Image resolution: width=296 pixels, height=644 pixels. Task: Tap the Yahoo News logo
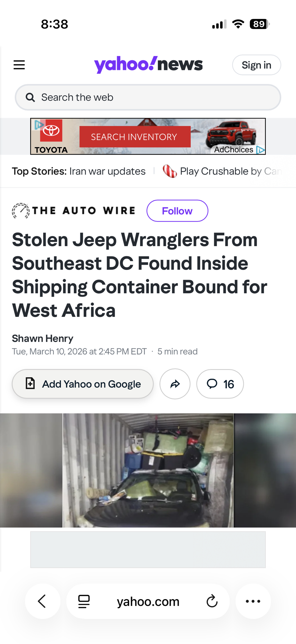click(148, 64)
